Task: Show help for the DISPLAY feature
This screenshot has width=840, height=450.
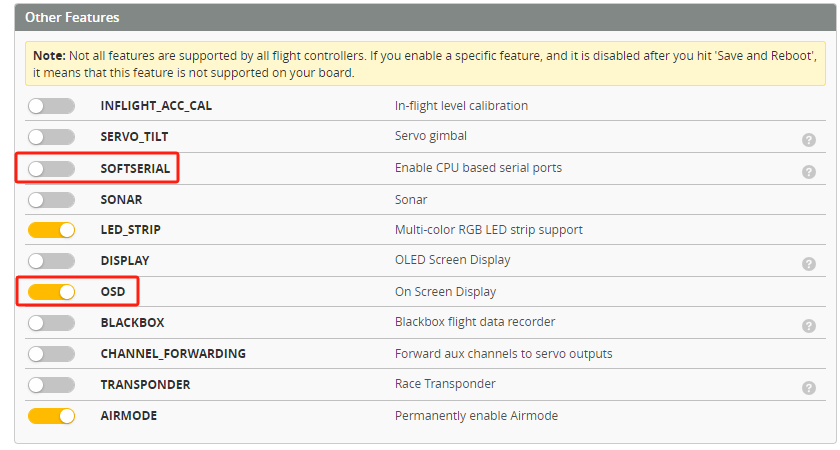Action: (809, 263)
